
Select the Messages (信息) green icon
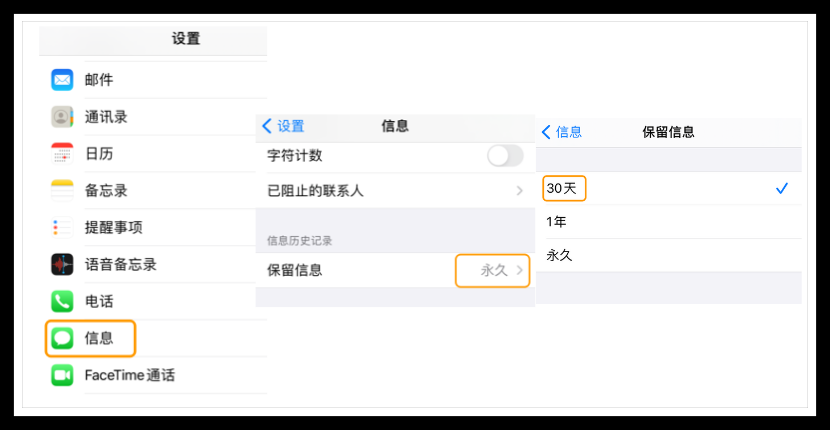63,339
